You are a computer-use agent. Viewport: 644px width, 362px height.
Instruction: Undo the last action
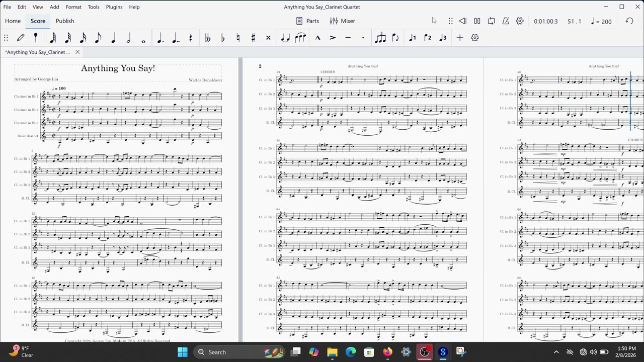pos(629,21)
